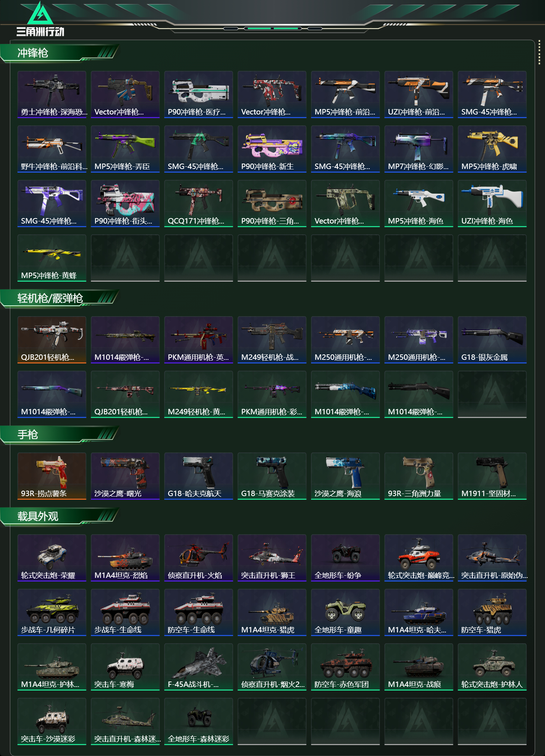Select the MP5冲锋枪-弄臣 skin
Viewport: 545px width, 756px height.
(x=125, y=149)
